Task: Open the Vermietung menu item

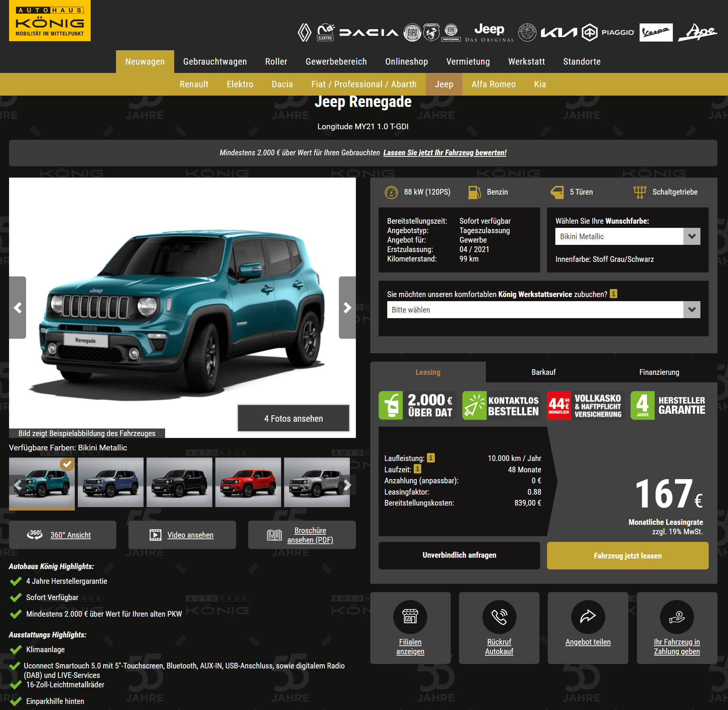Action: (468, 62)
